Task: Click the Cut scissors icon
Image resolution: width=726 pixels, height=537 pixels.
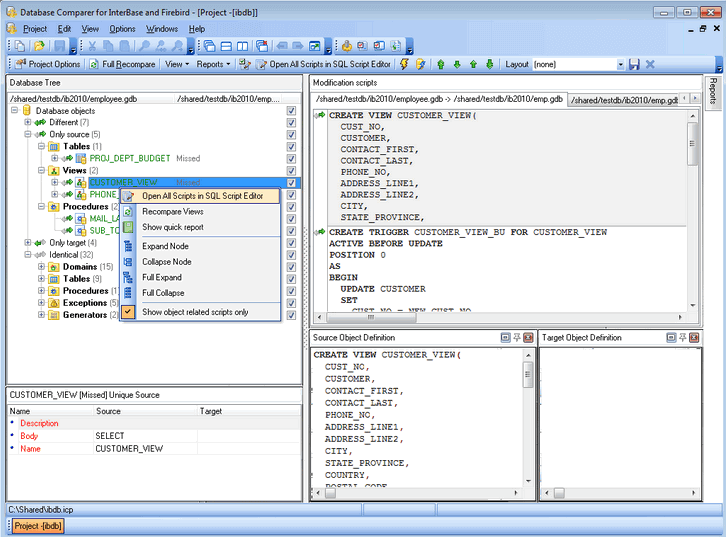Action: coord(92,46)
